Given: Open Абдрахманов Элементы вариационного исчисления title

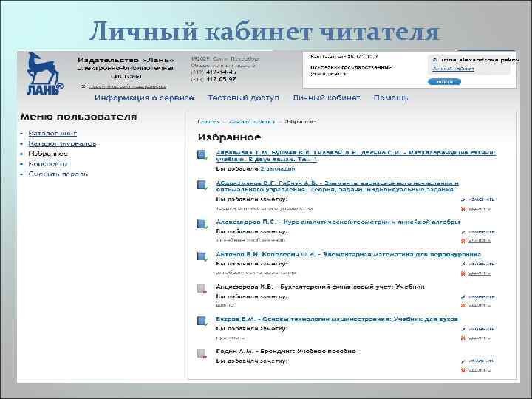Looking at the screenshot, I should point(338,186).
